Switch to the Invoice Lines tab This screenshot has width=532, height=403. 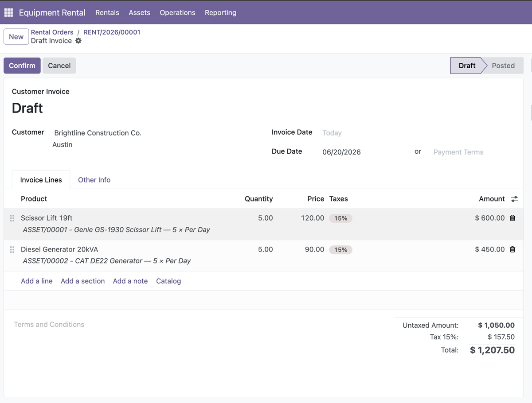point(41,180)
